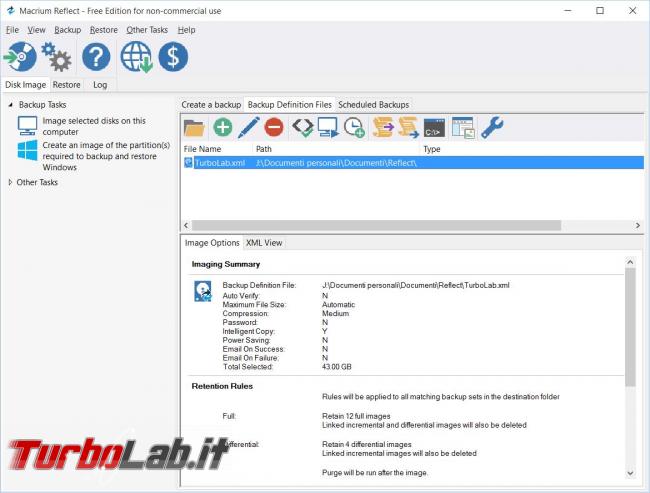Click the blue wrench icon
Image resolution: width=650 pixels, height=493 pixels.
click(x=492, y=127)
